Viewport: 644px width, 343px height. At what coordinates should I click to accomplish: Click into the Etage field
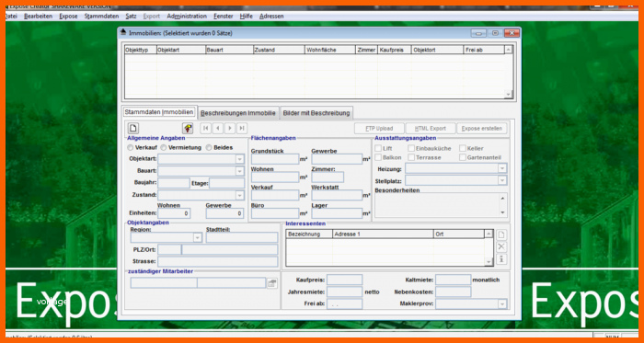click(x=226, y=183)
